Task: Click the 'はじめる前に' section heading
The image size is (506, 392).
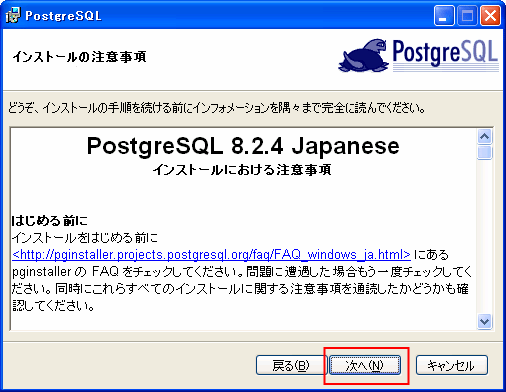Action: 50,220
